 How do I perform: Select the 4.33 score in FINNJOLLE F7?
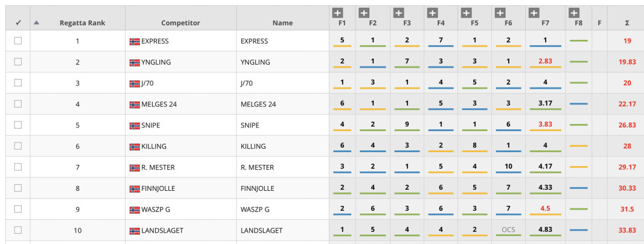(x=545, y=187)
